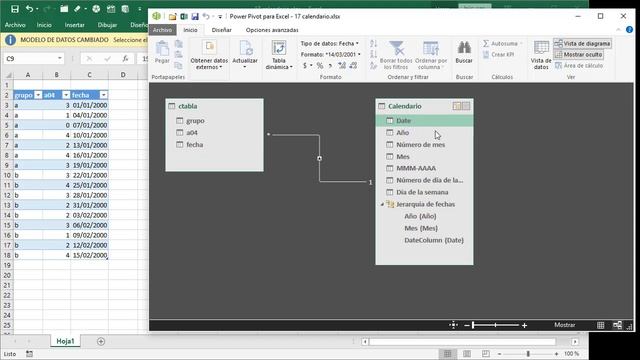Toggle Área de cálculo
640x360 pixels.
pos(578,65)
